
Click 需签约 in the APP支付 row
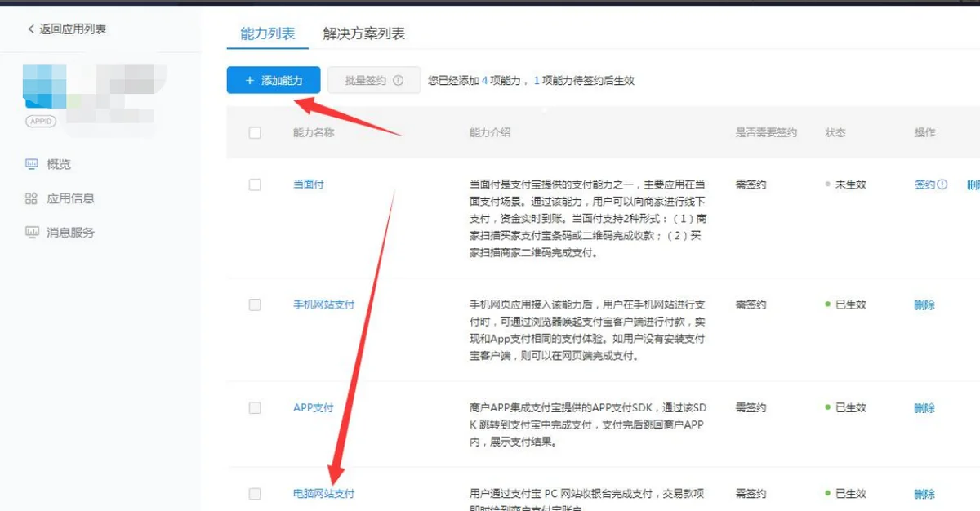(751, 407)
